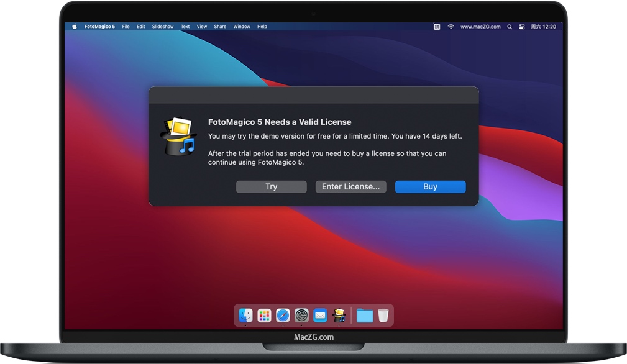Open System Preferences in the Dock
Viewport: 627px width, 364px height.
tap(301, 316)
